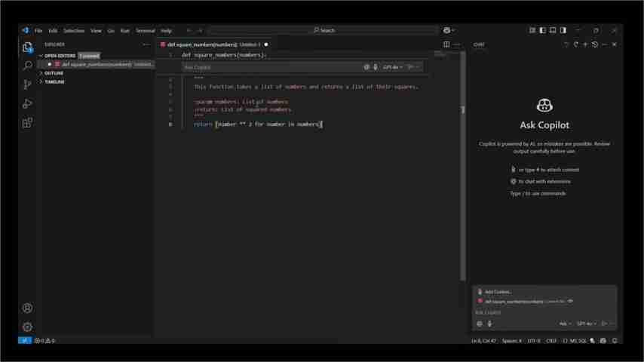
Task: Open the Run menu
Action: tap(125, 30)
